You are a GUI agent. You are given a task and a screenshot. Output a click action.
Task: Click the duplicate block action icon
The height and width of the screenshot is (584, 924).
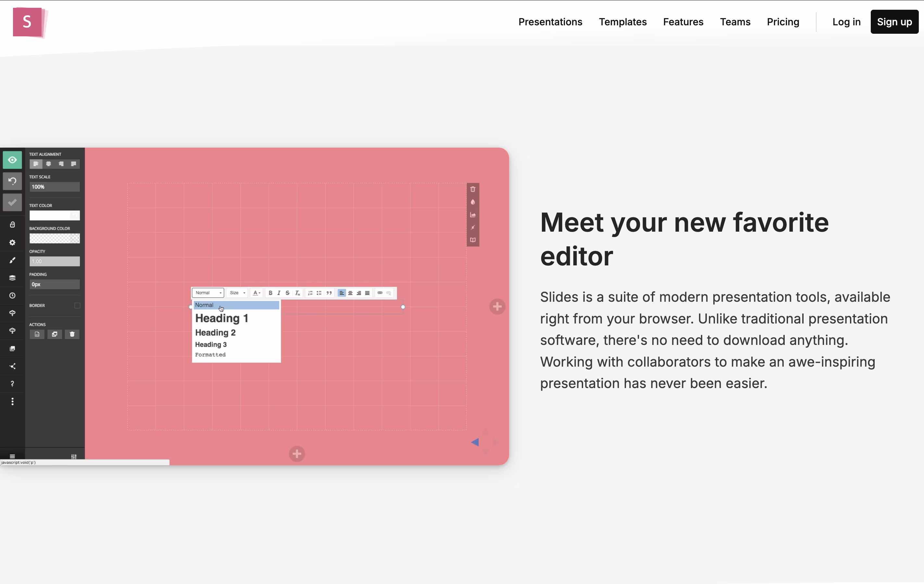coord(55,335)
